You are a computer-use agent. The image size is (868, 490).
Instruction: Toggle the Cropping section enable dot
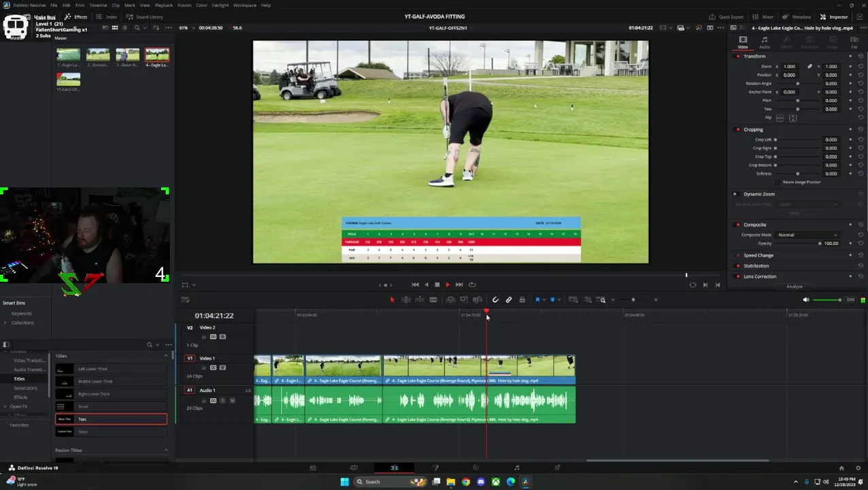pyautogui.click(x=738, y=129)
